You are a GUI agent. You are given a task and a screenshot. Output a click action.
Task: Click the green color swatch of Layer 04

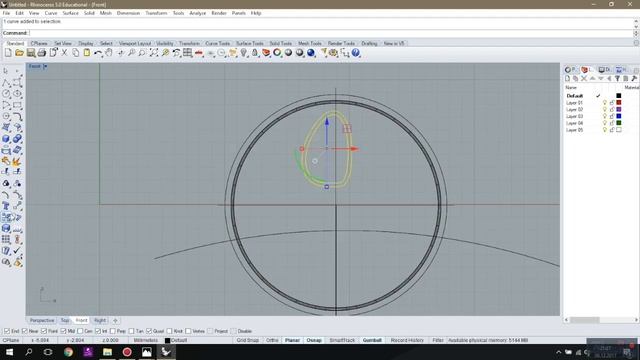[x=619, y=123]
